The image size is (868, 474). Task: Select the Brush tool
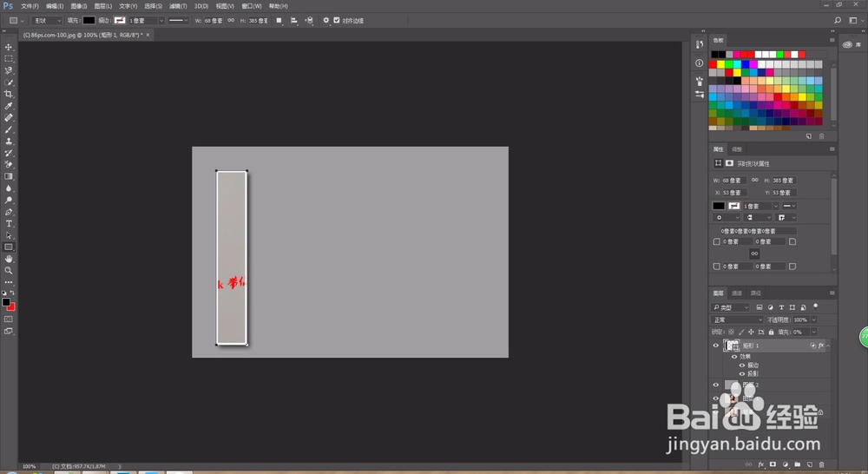click(9, 129)
